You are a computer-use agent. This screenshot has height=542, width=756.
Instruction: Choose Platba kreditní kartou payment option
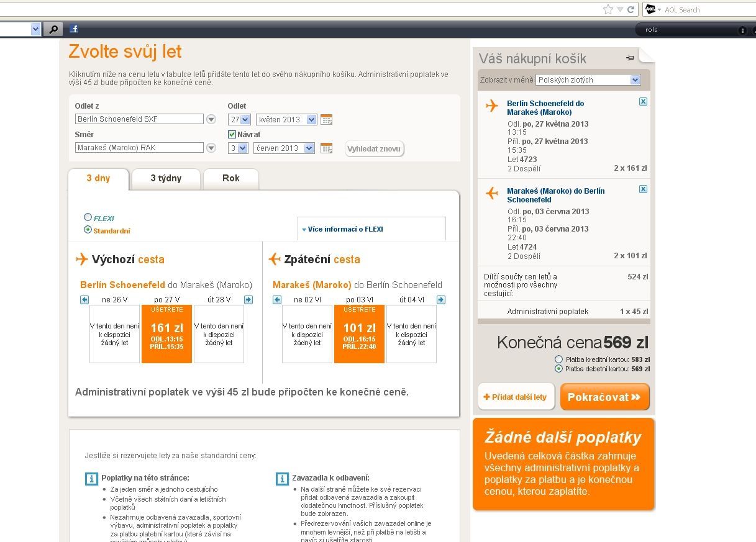click(559, 359)
